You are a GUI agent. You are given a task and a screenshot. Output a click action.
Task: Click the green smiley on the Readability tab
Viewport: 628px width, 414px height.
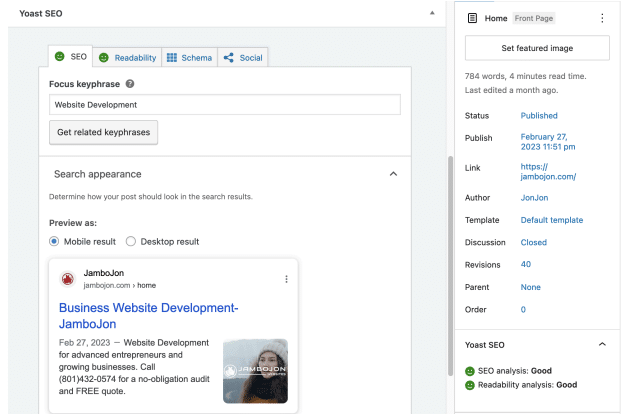(x=104, y=58)
